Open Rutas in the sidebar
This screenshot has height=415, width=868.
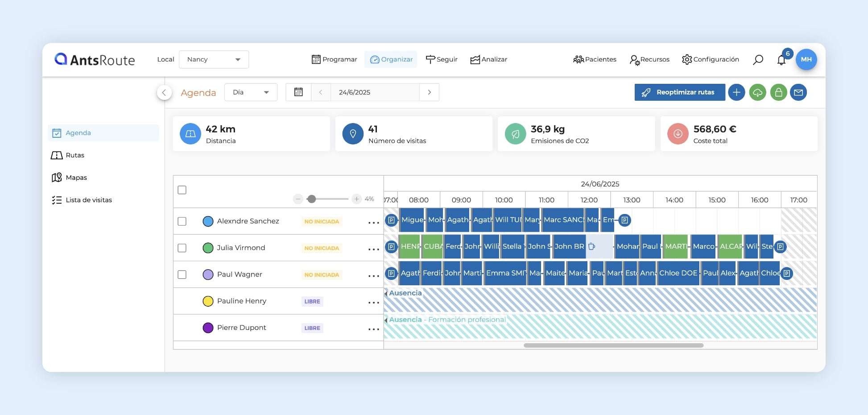[75, 155]
